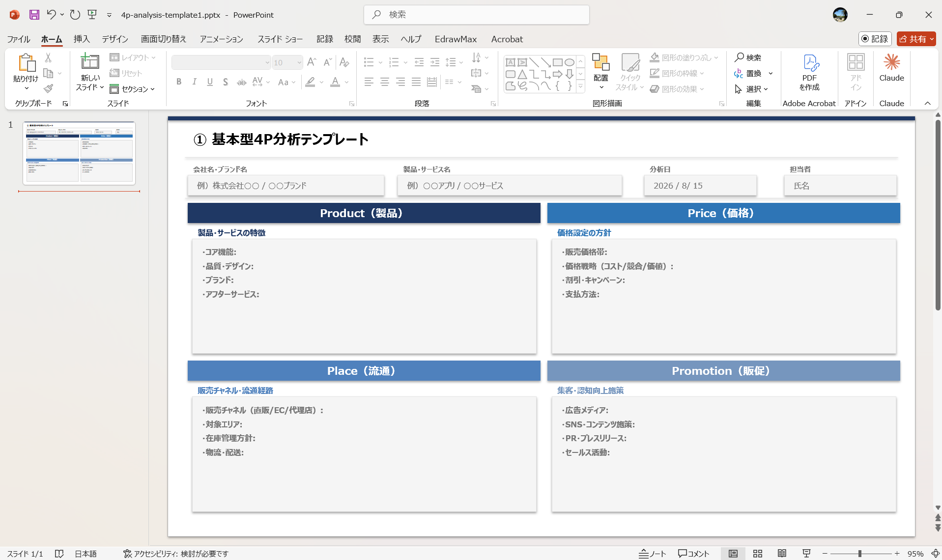Start slideshow from beginning icon in title bar
This screenshot has width=942, height=560.
(92, 15)
